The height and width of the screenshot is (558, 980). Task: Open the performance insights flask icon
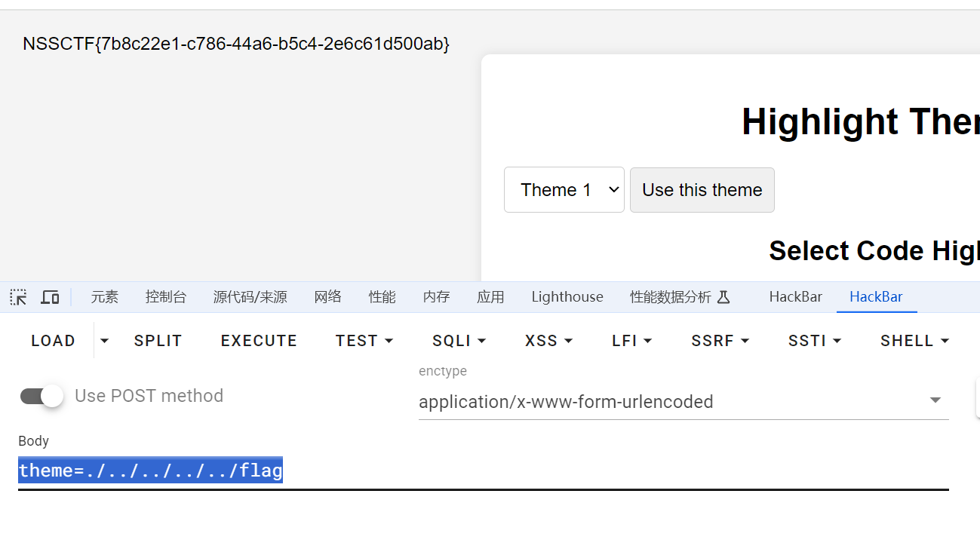tap(724, 296)
